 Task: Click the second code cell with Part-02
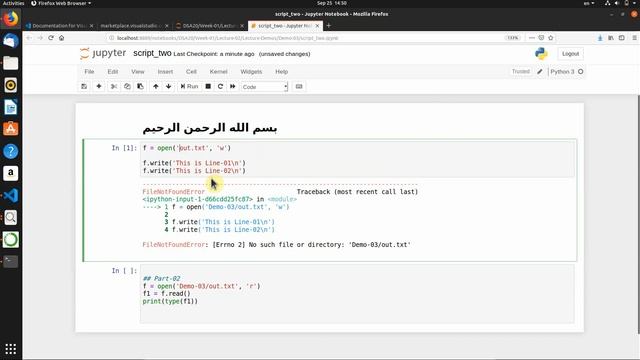[x=357, y=293]
